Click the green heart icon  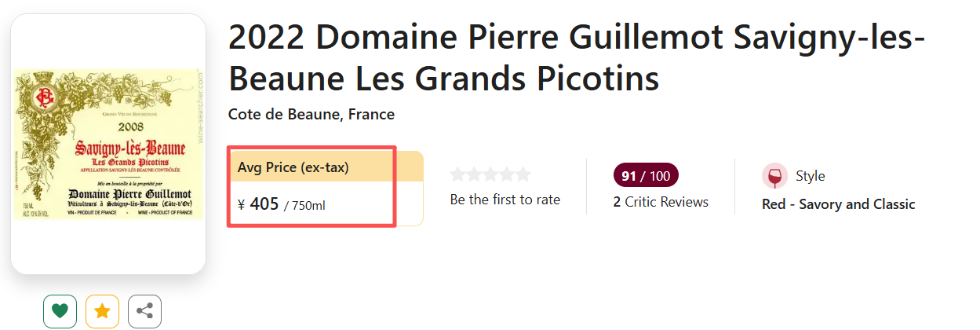60,311
